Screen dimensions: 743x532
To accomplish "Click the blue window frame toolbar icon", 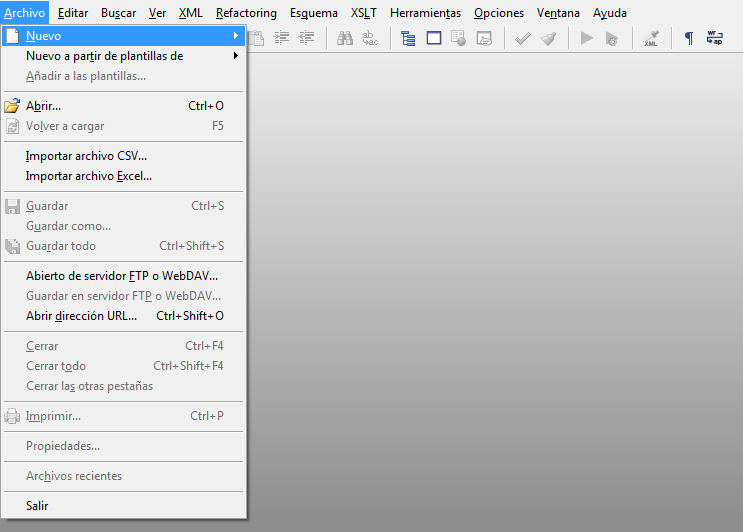I will 434,38.
